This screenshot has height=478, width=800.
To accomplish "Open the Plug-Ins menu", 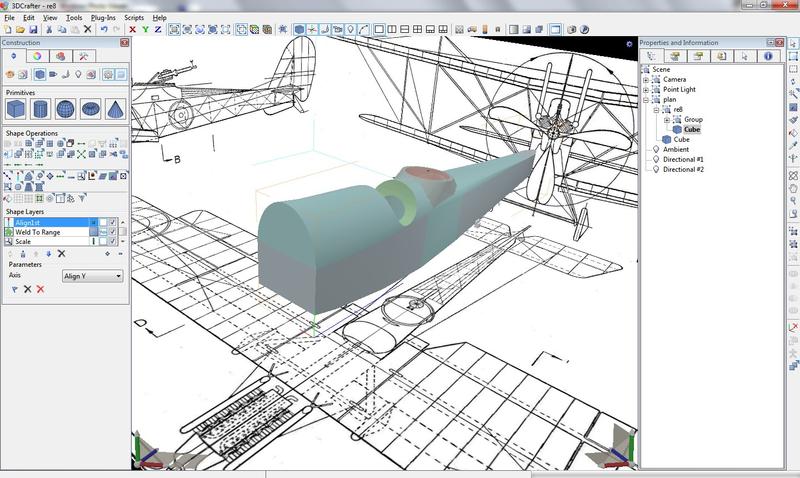I will [102, 18].
